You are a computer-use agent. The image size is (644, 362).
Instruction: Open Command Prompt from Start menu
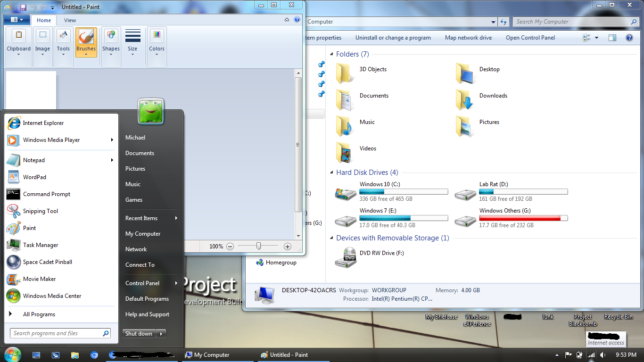tap(61, 194)
